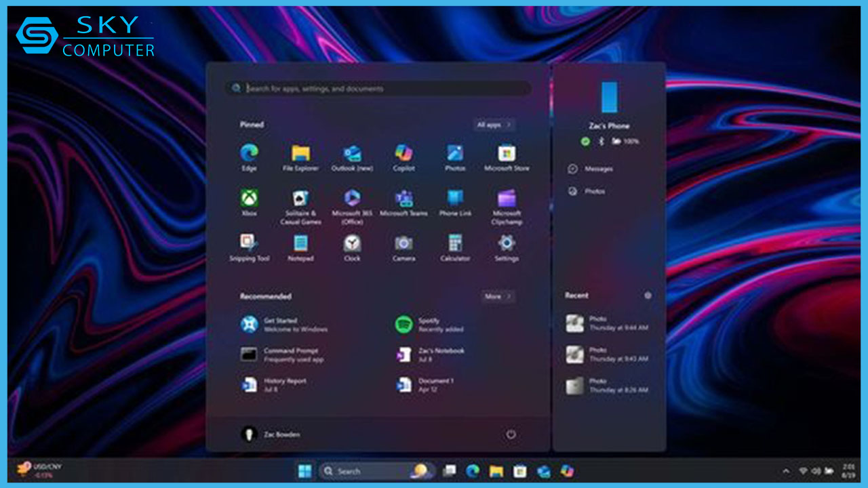Open Notepad
Image resolution: width=868 pixels, height=488 pixels.
click(300, 248)
